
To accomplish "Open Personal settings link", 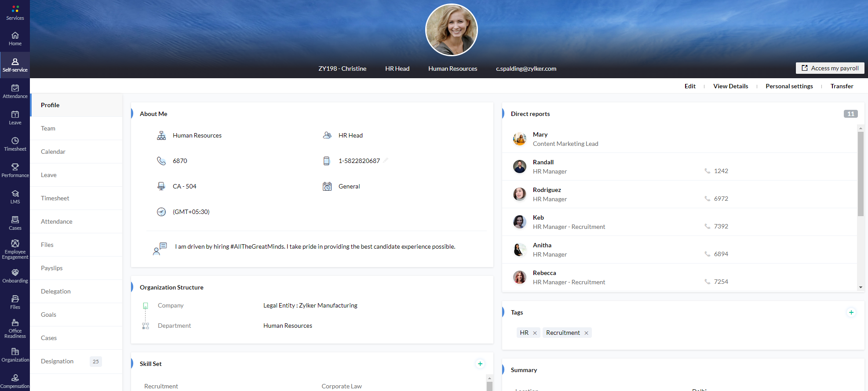I will pyautogui.click(x=789, y=86).
